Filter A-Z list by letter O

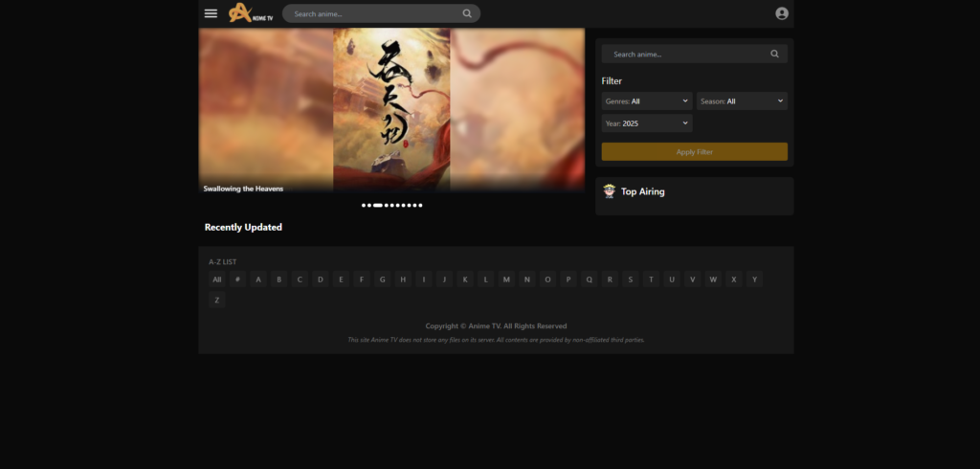[547, 279]
